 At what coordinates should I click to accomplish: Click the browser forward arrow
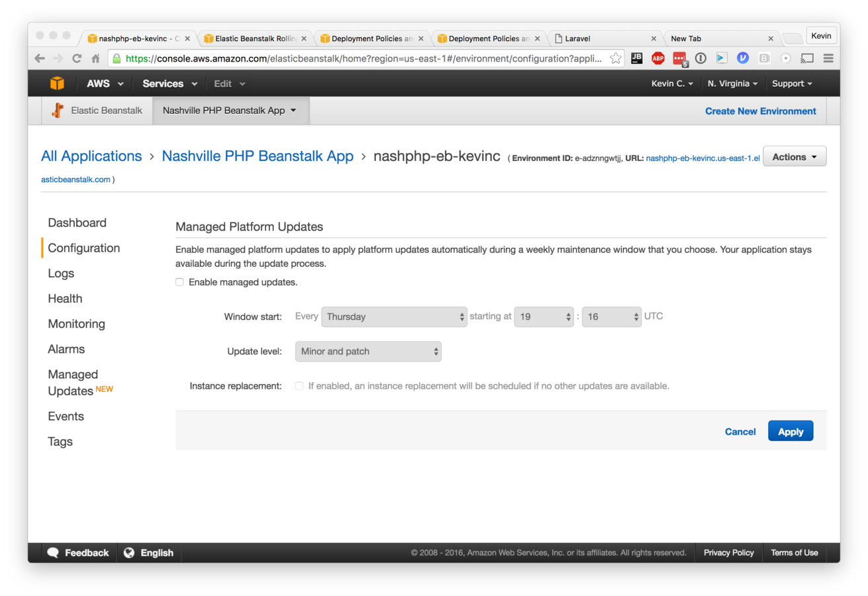(58, 58)
